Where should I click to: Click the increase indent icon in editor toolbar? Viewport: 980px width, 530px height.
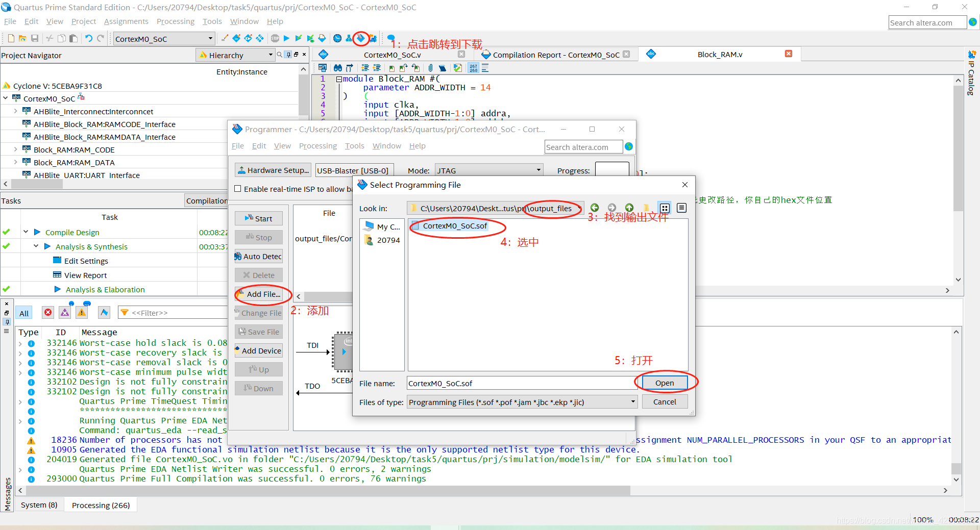(365, 68)
